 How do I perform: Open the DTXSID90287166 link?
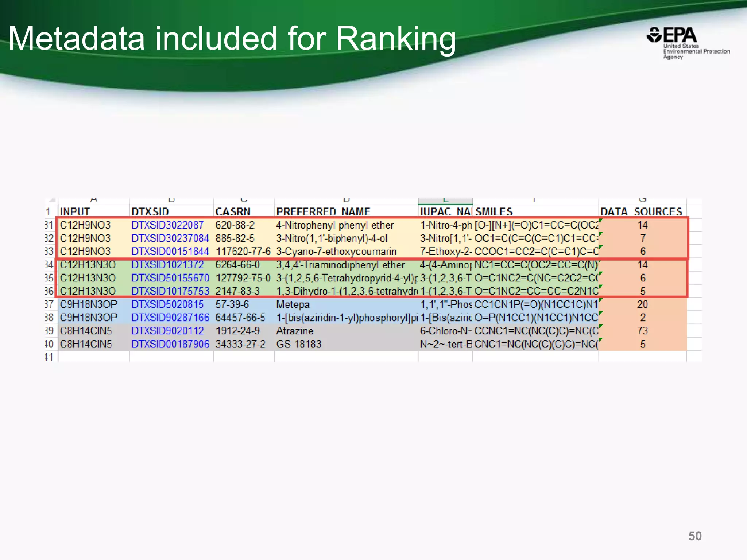(170, 318)
